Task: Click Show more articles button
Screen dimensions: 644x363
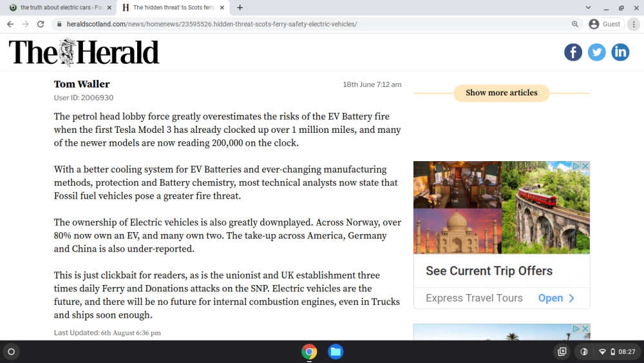Action: (502, 93)
